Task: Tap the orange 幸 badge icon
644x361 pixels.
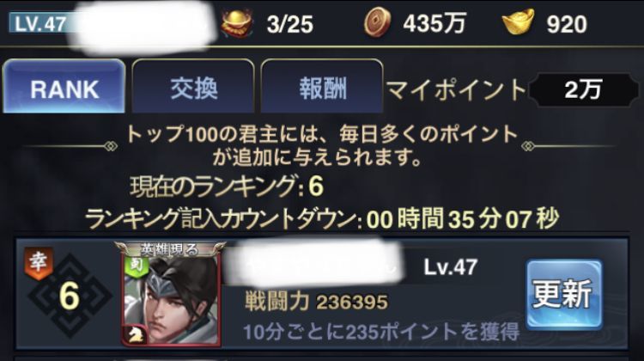Action: (x=38, y=263)
